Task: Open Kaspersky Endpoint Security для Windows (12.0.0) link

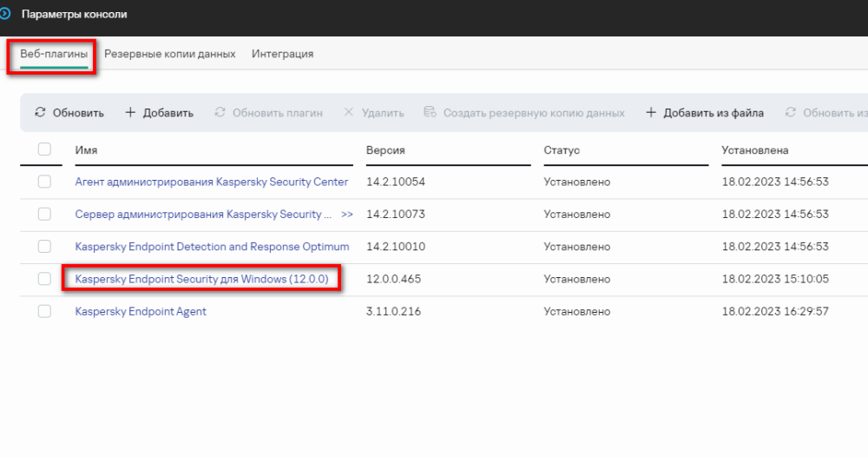Action: [x=201, y=279]
